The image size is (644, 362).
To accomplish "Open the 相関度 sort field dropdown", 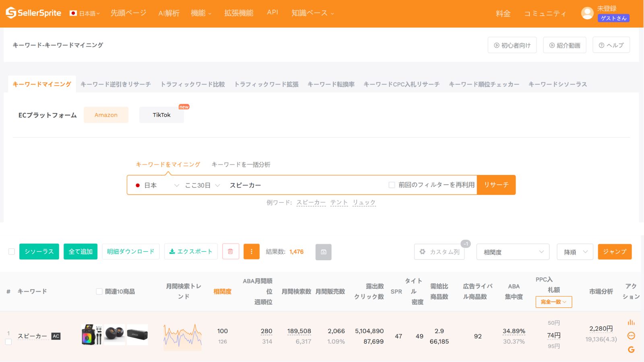I will [513, 252].
